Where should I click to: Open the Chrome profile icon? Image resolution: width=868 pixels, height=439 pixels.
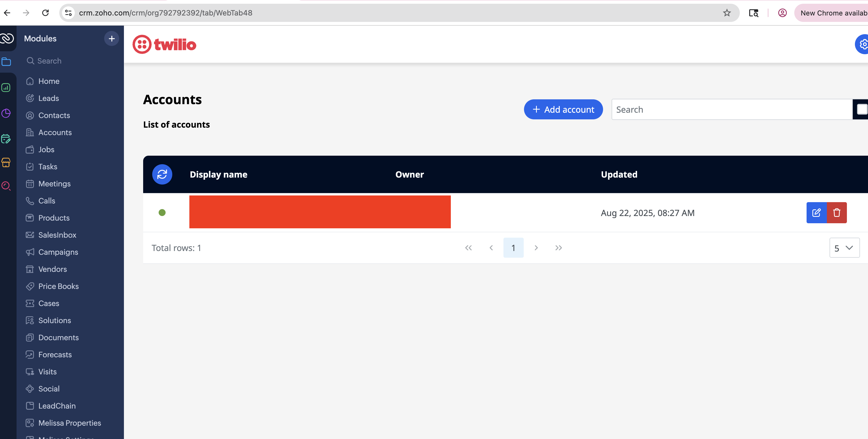click(782, 13)
